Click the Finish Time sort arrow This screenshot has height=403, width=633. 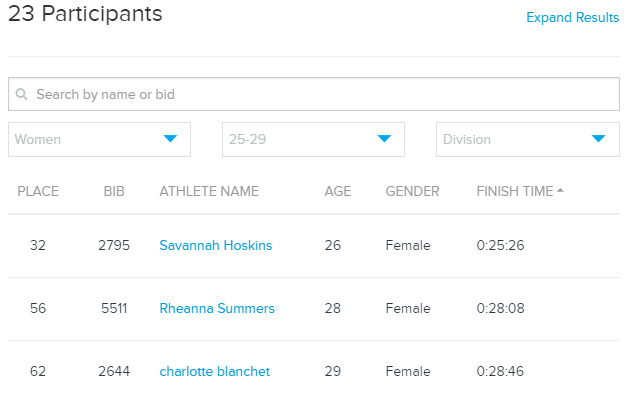(560, 191)
